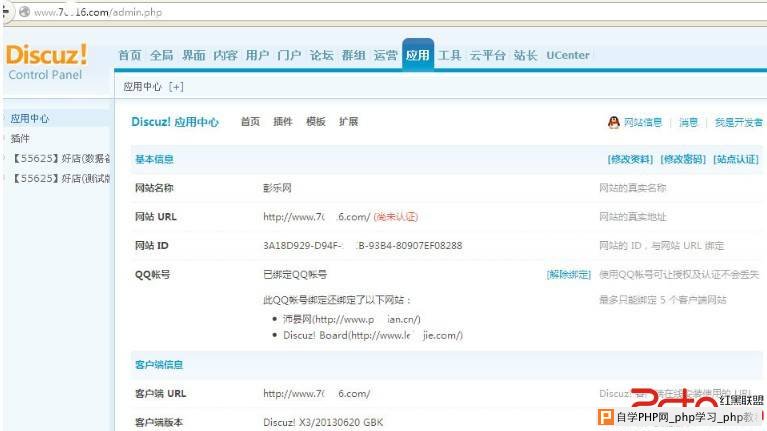Click the [修改资料] link
Viewport: 767px width, 431px height.
click(x=630, y=159)
